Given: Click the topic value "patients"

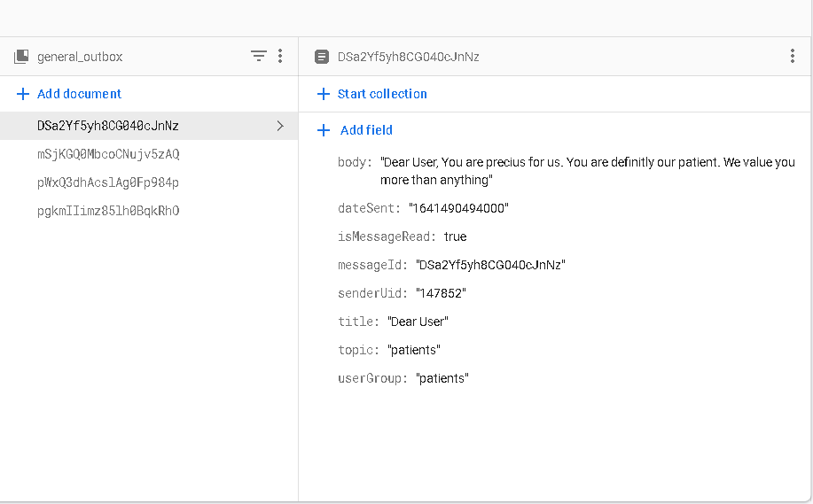Looking at the screenshot, I should click(414, 350).
